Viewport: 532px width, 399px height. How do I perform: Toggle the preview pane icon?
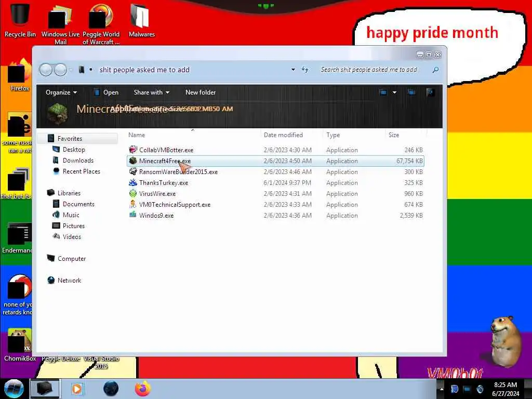point(411,92)
